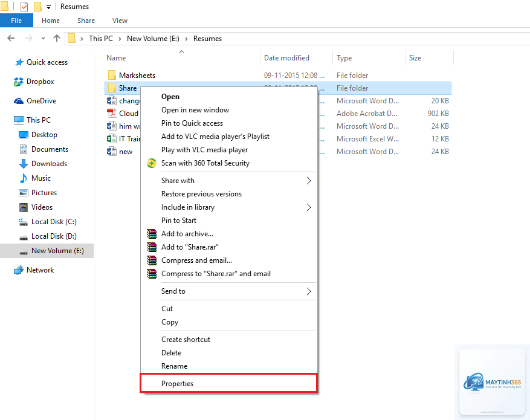The width and height of the screenshot is (530, 420).
Task: Click the Documents icon in navigation pane
Action: coord(24,149)
